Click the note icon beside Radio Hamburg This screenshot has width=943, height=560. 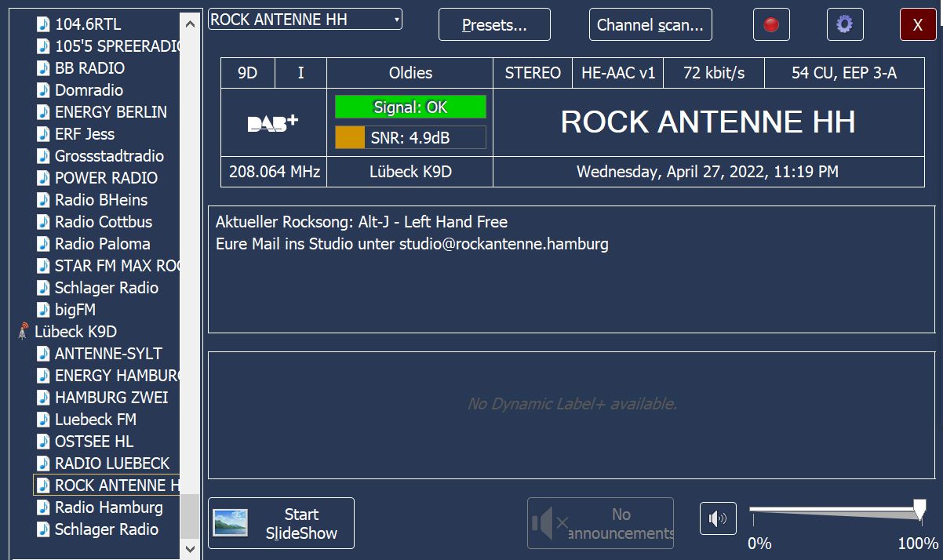(43, 507)
